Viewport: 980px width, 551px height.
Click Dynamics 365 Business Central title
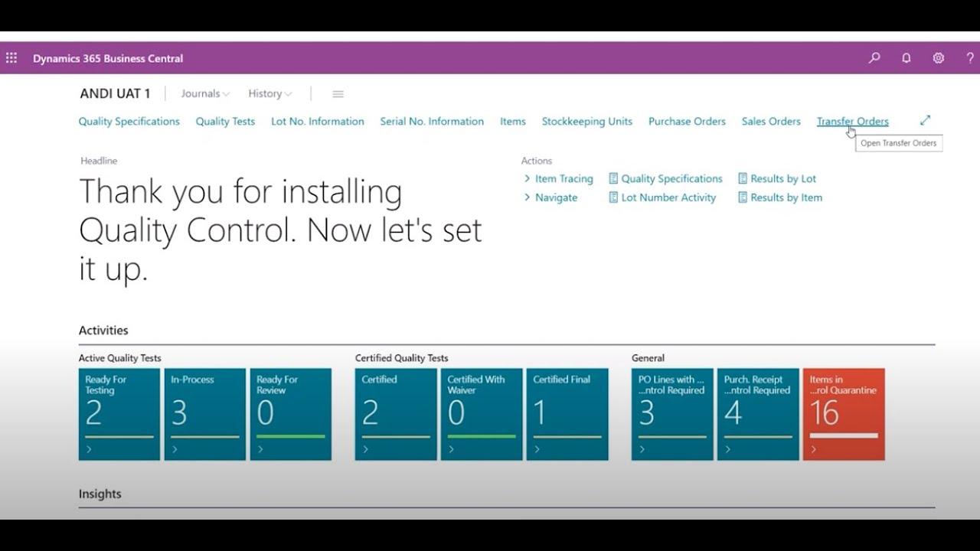108,58
